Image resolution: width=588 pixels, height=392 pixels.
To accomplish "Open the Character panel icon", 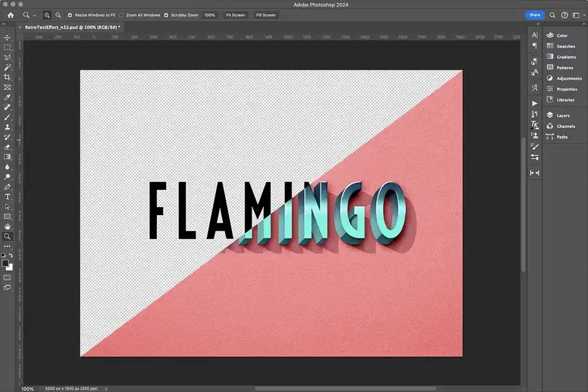I will [x=534, y=35].
